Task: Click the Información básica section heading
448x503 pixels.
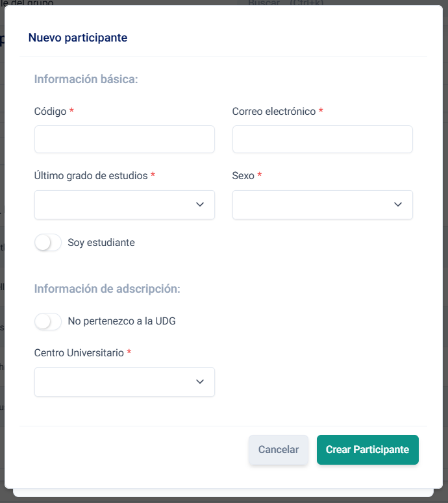Action: [86, 79]
